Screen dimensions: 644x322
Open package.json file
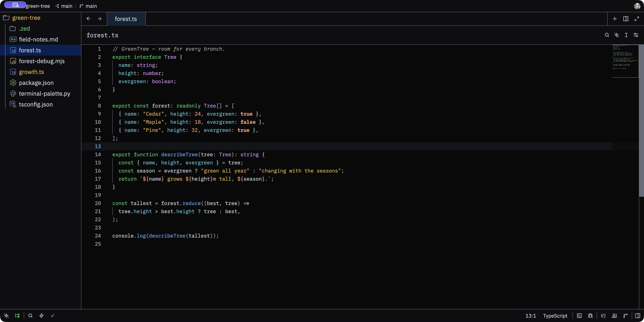(41, 83)
